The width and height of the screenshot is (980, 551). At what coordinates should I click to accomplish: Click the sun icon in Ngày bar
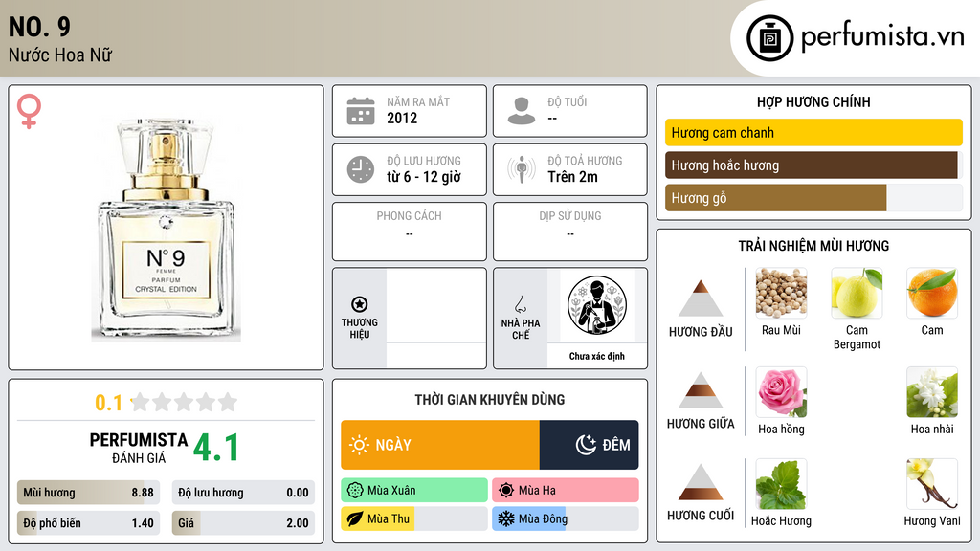360,445
